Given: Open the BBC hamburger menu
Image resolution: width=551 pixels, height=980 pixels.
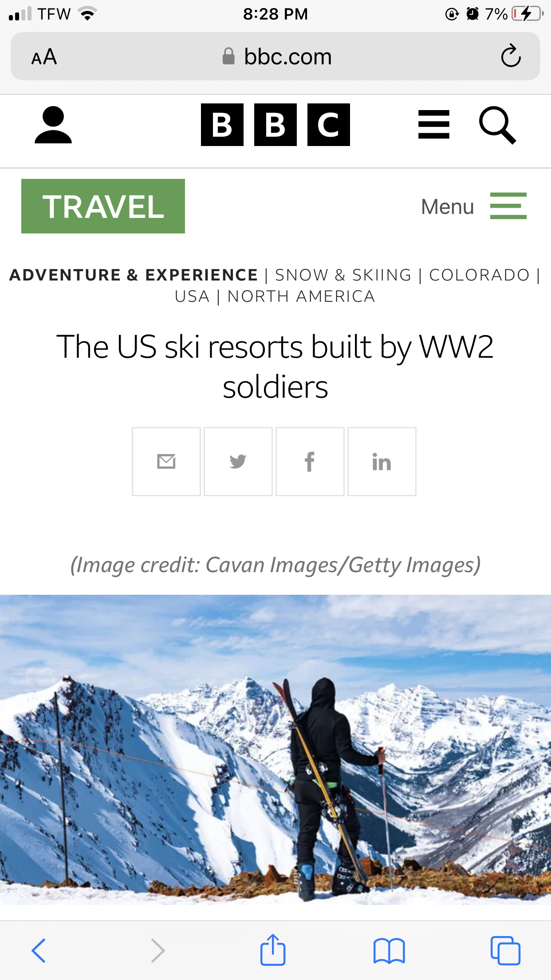Looking at the screenshot, I should pyautogui.click(x=434, y=125).
